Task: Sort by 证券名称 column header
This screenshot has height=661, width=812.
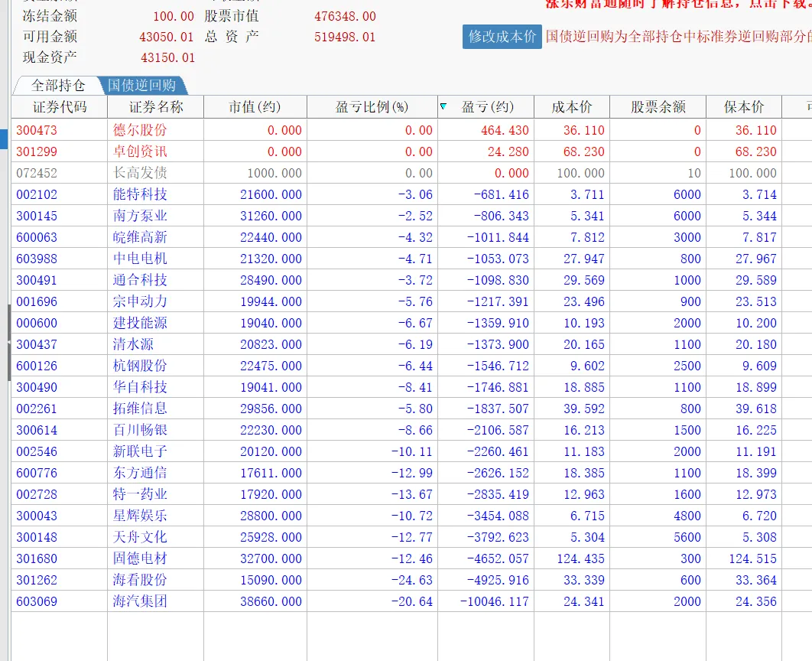Action: click(156, 106)
